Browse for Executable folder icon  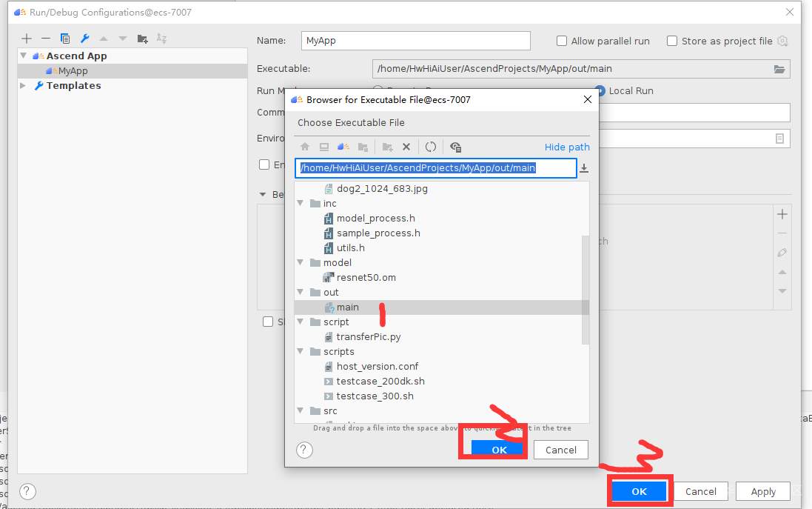pyautogui.click(x=779, y=69)
